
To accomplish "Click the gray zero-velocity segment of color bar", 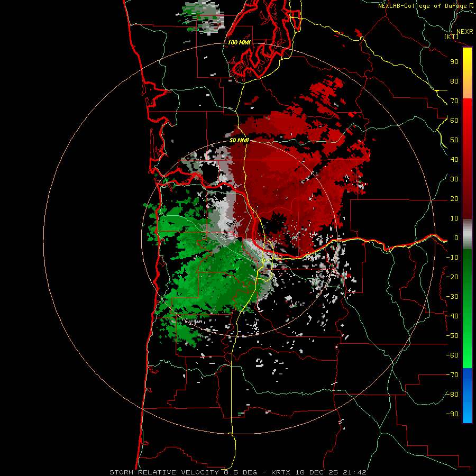I will 467,234.
